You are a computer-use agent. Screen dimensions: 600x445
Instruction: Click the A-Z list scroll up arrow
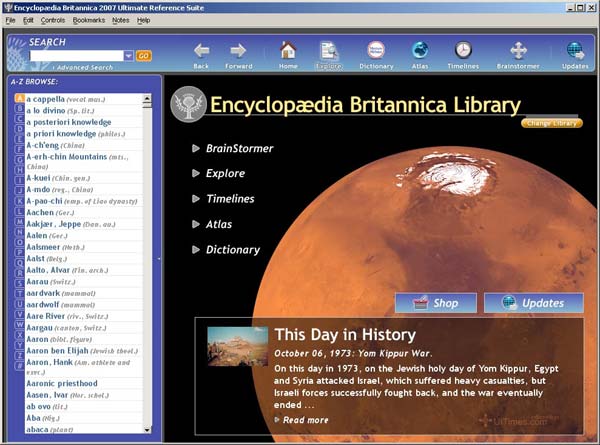pos(147,99)
